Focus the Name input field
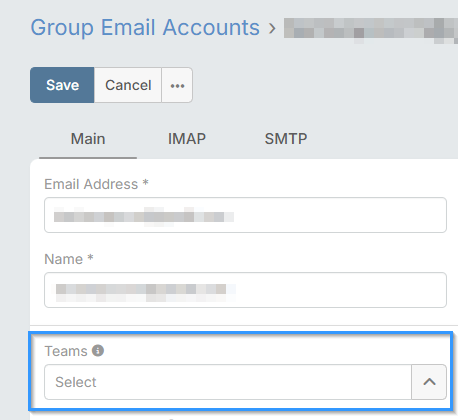Image resolution: width=458 pixels, height=420 pixels. click(x=245, y=290)
